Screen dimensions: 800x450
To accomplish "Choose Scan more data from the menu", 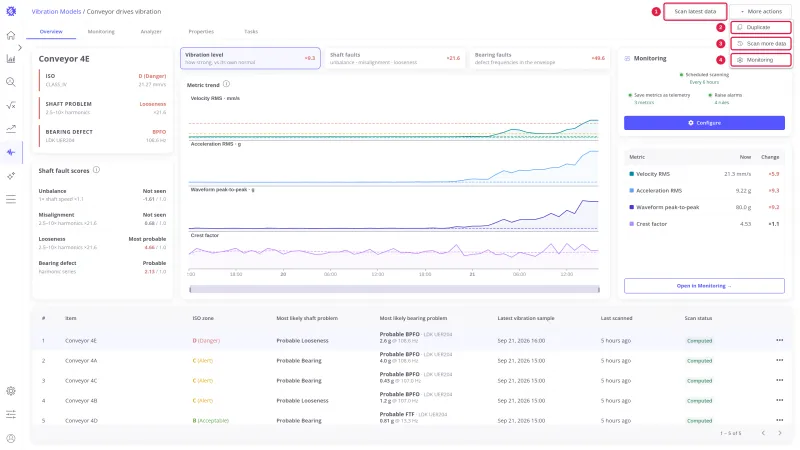I will [x=761, y=43].
